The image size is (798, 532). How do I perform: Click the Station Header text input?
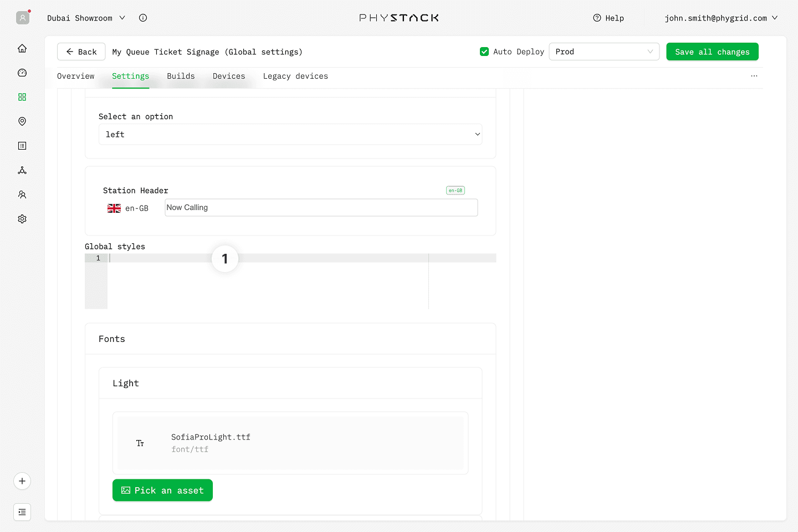click(321, 208)
